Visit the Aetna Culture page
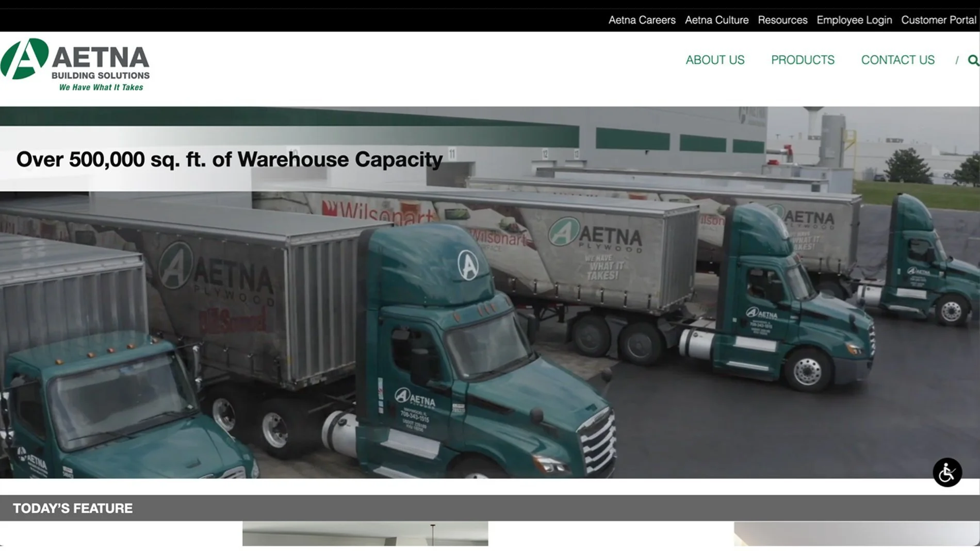The height and width of the screenshot is (551, 980). [716, 20]
